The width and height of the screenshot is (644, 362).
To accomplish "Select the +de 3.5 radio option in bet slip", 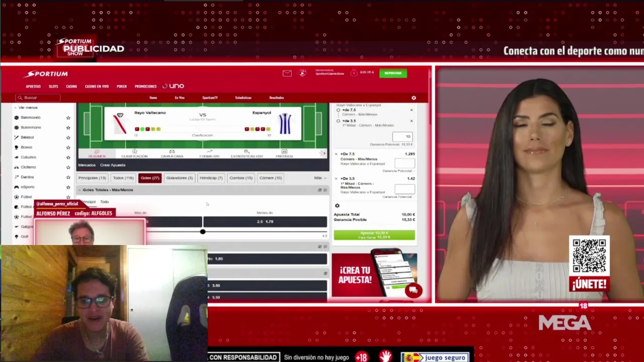I will click(x=338, y=121).
